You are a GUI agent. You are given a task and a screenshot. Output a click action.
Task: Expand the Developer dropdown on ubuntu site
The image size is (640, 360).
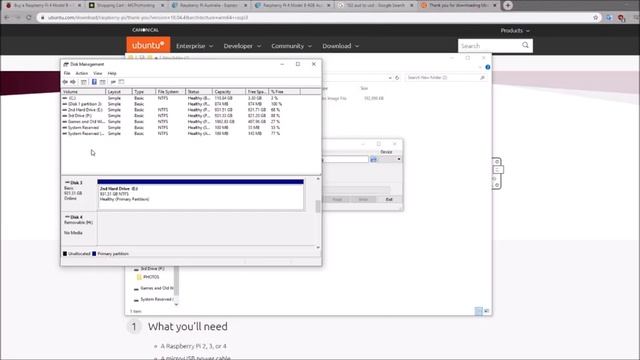click(242, 46)
